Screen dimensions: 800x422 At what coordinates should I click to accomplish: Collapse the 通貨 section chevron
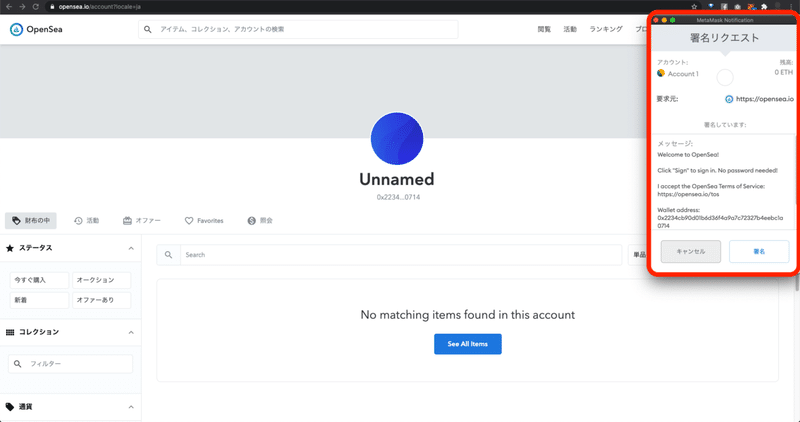[x=131, y=407]
